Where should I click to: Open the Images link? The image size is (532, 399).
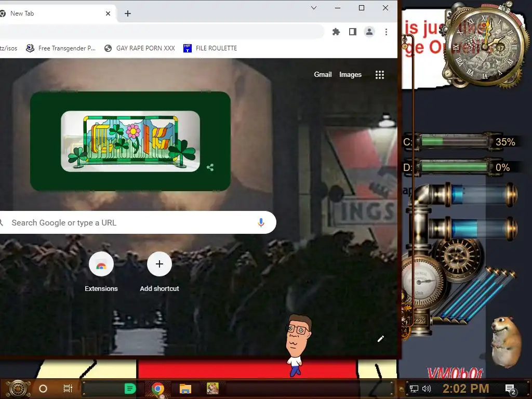click(x=350, y=75)
